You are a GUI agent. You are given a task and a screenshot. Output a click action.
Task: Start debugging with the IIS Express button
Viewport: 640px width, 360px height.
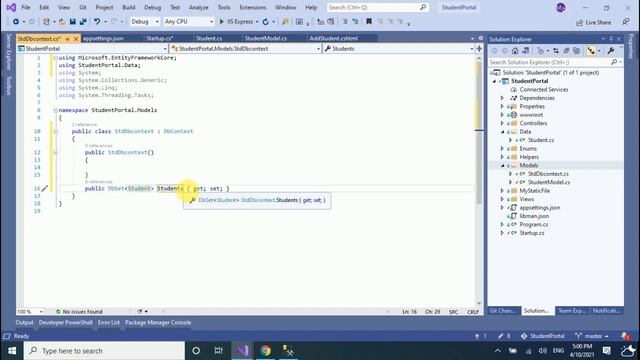point(236,22)
